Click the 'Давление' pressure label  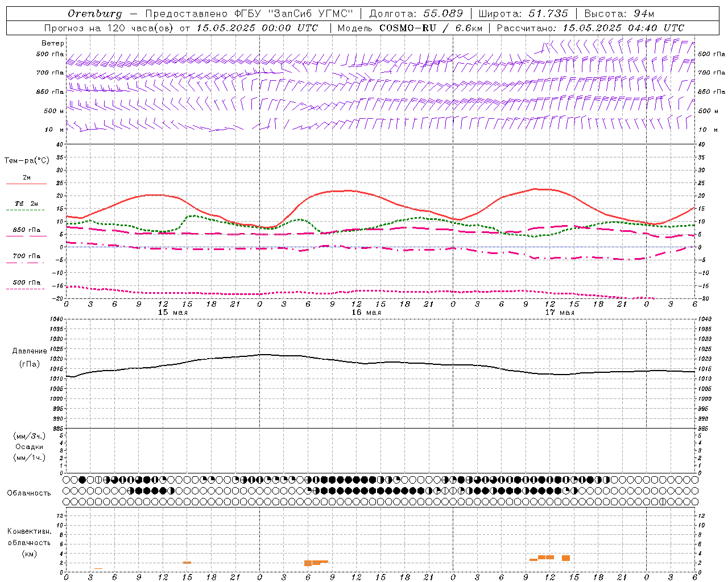[x=30, y=351]
